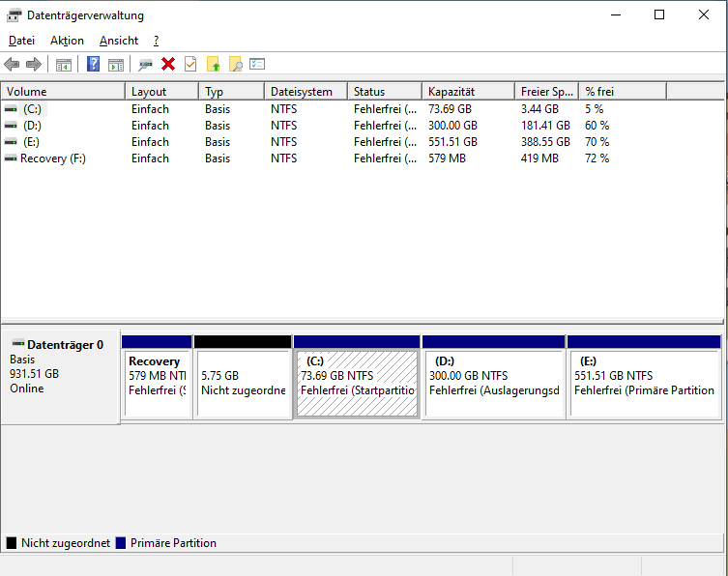
Task: Open the Ansicht menu
Action: point(119,41)
